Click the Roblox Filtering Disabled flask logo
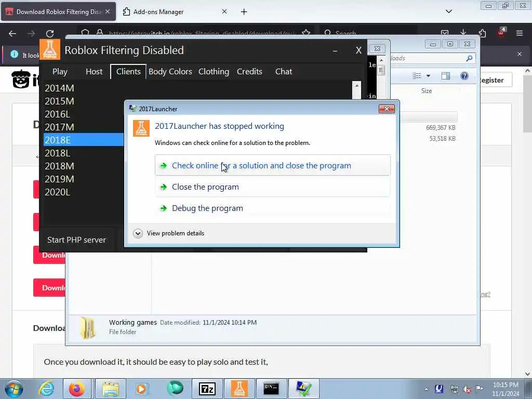 50,49
